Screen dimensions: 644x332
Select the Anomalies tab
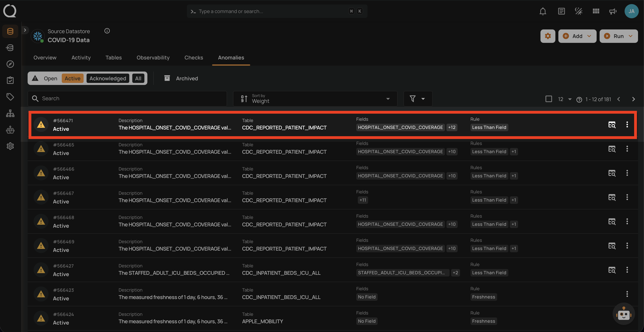coord(231,58)
